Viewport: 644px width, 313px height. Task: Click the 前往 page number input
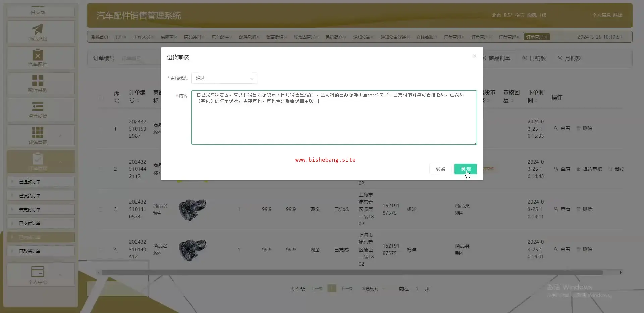(x=417, y=289)
